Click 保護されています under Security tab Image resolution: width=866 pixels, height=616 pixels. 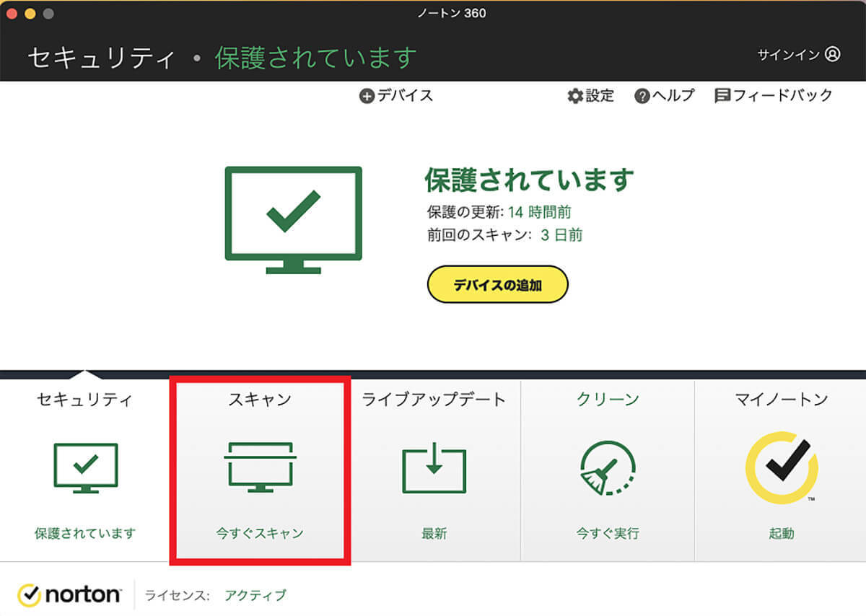(84, 534)
